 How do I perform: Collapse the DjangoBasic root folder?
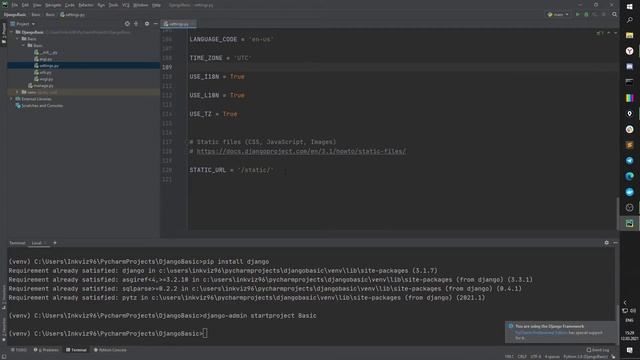coord(11,32)
